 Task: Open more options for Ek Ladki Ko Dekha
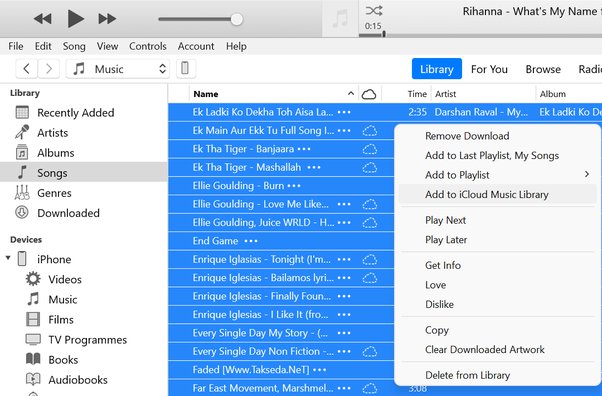click(344, 112)
